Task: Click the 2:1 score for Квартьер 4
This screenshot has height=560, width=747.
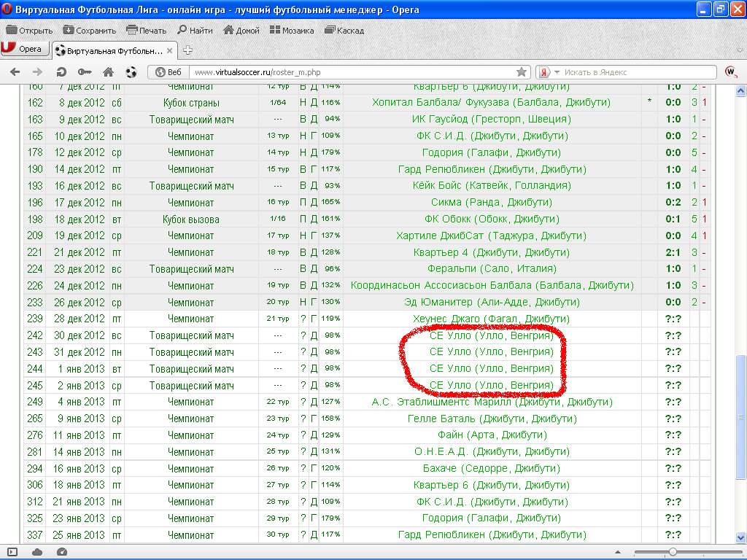Action: click(673, 252)
